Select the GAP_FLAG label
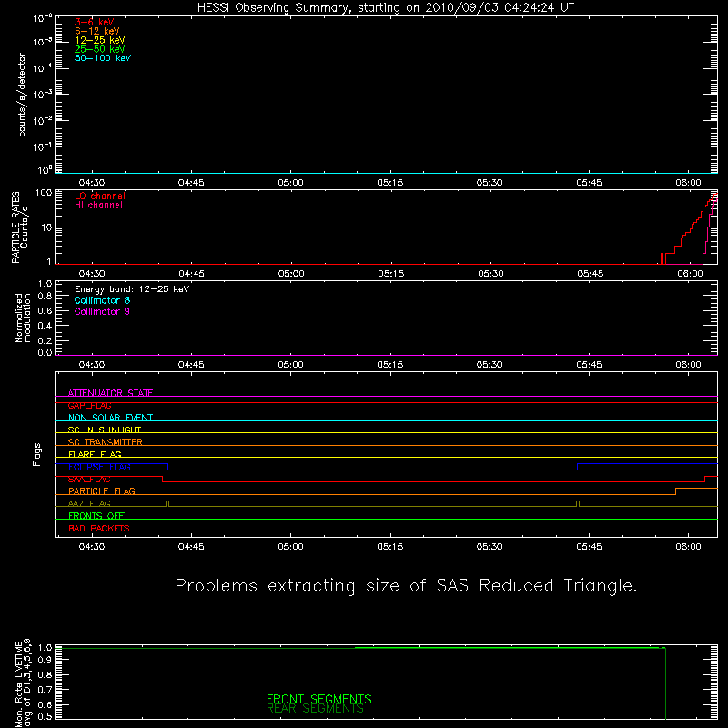The width and height of the screenshot is (728, 728). click(89, 405)
